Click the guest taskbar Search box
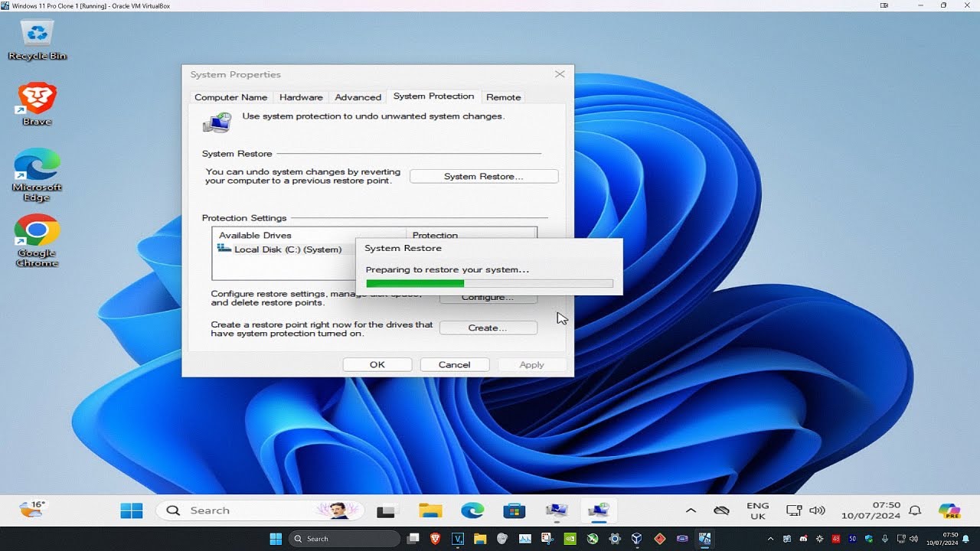Screen dimensions: 980x551 260,510
